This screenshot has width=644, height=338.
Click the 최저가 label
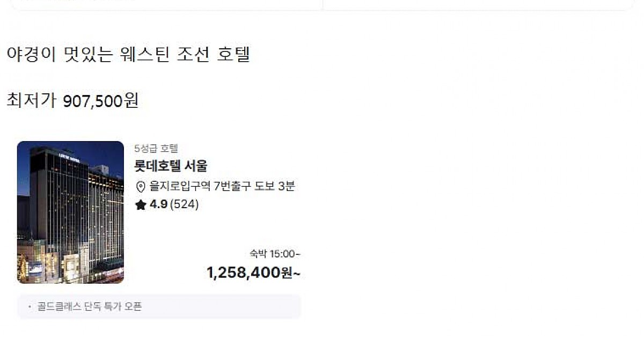(31, 100)
